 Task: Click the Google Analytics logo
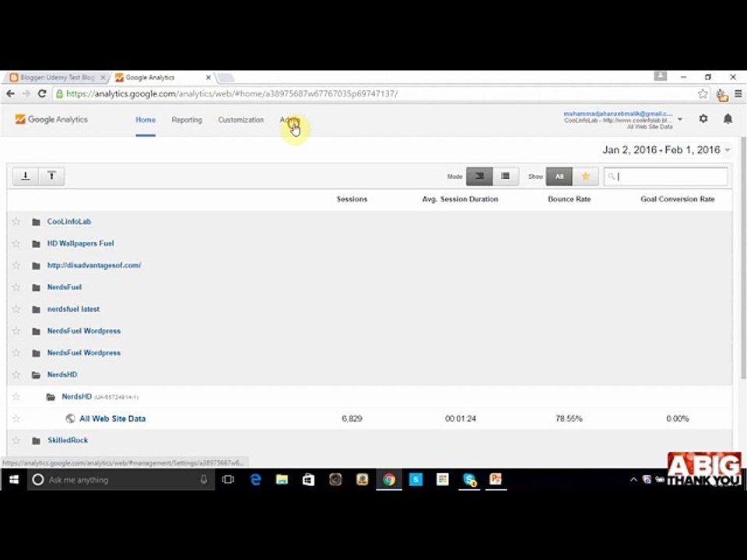click(51, 120)
